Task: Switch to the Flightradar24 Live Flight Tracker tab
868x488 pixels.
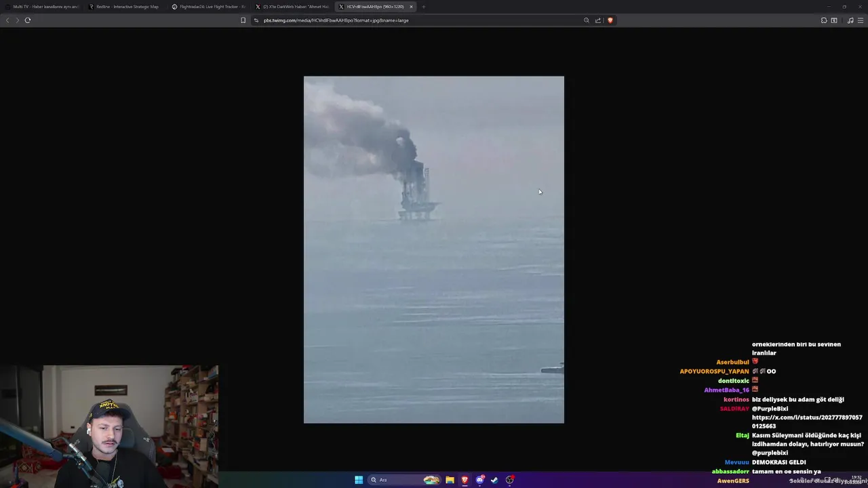Action: coord(209,7)
